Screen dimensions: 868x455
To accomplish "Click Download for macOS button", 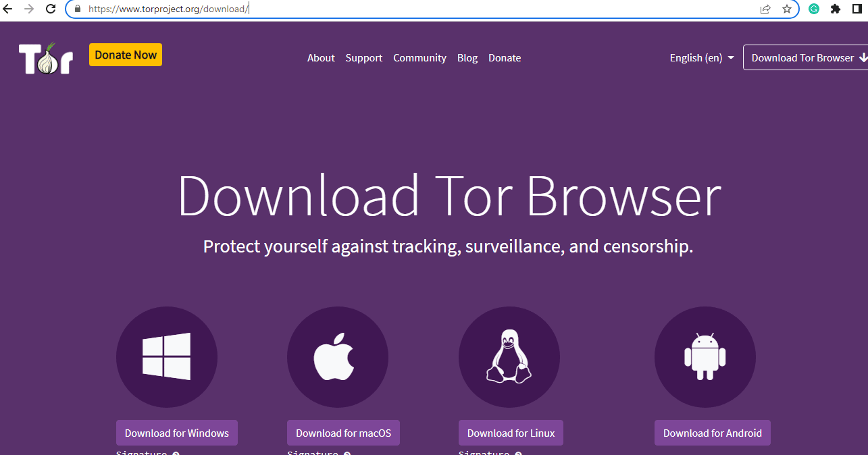I will tap(343, 433).
